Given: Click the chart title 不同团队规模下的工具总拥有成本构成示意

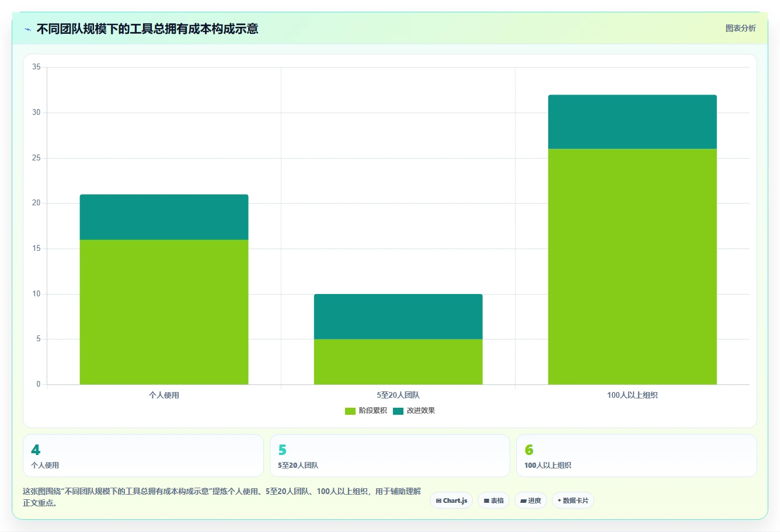Looking at the screenshot, I should 148,29.
